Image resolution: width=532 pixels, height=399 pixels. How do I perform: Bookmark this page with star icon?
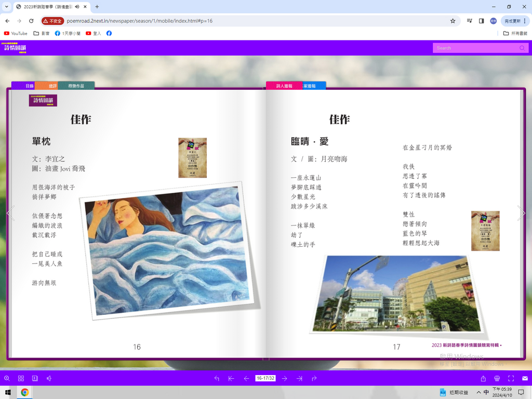[453, 21]
